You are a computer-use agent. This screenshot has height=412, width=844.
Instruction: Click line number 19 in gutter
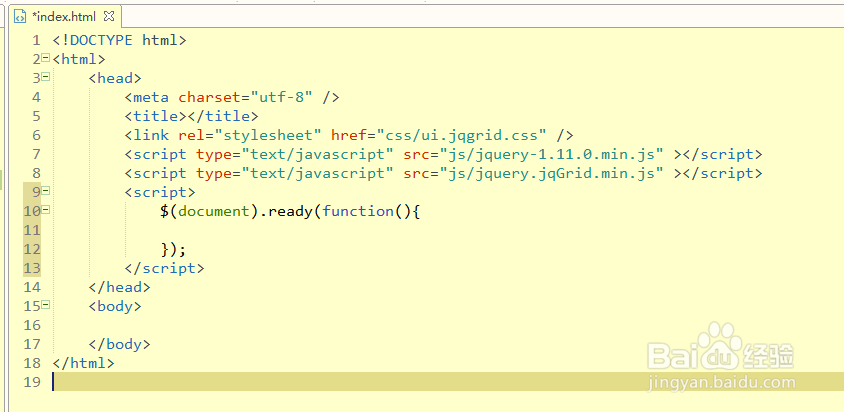32,382
